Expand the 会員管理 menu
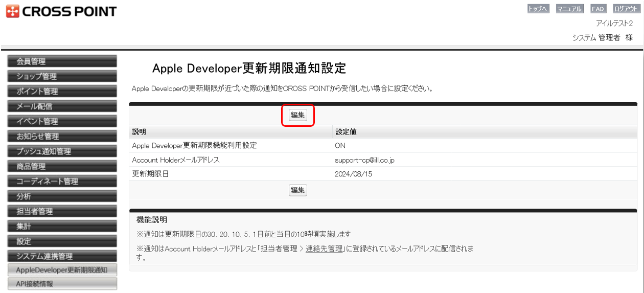The width and height of the screenshot is (644, 293). (62, 61)
